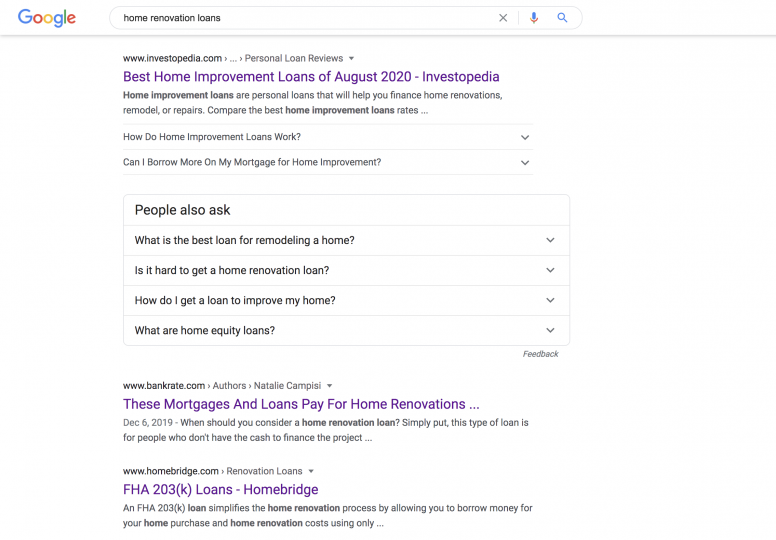Expand 'How do I get a loan to improve my home?'
776x540 pixels.
tap(550, 301)
